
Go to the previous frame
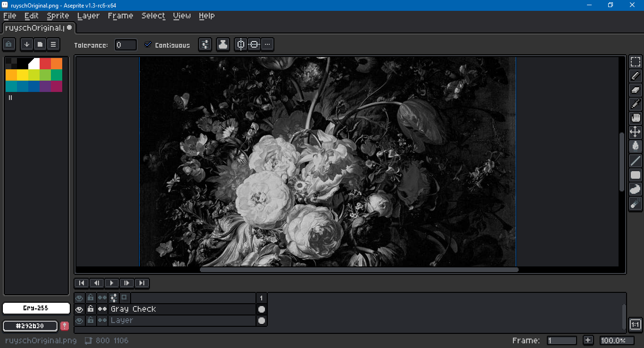pos(97,283)
